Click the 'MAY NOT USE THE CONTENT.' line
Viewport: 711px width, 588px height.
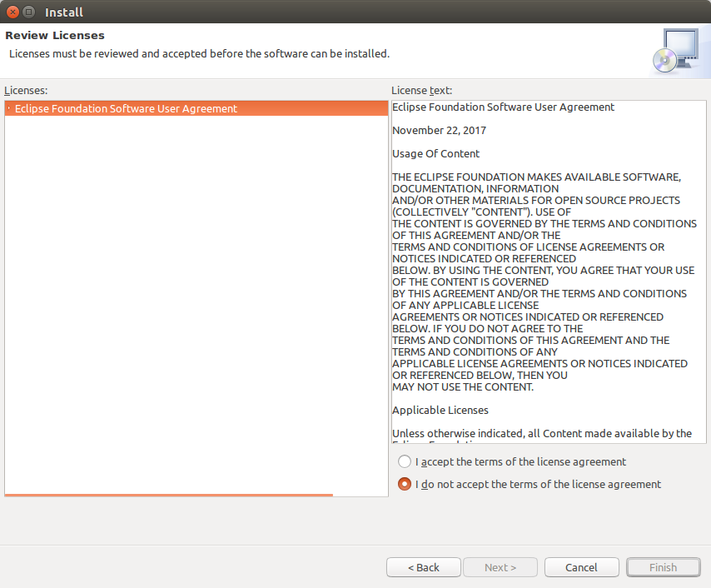tap(463, 387)
